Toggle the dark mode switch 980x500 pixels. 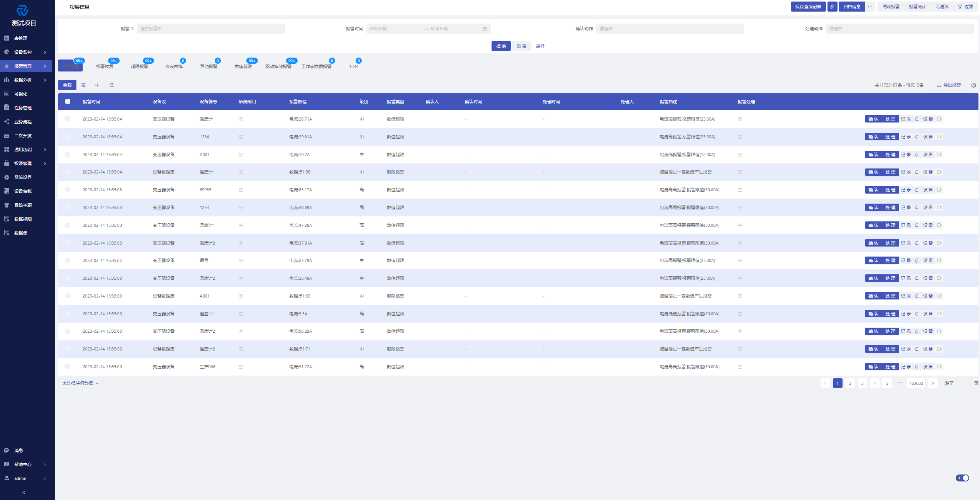(x=962, y=478)
